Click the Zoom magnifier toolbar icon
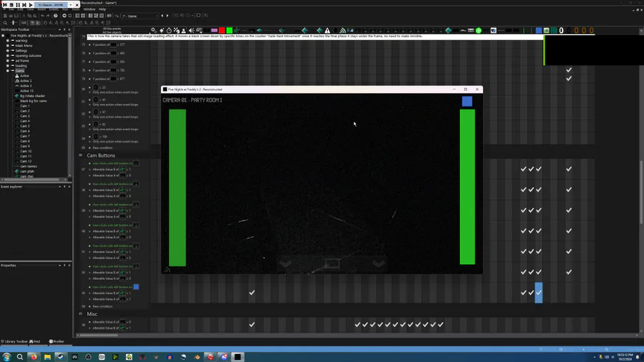644x362 pixels. 5,23
